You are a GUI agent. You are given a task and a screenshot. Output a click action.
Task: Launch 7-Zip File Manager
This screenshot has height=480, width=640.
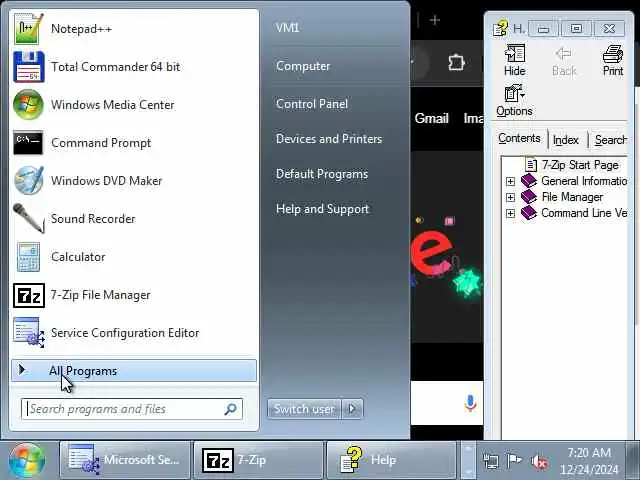[x=134, y=295]
